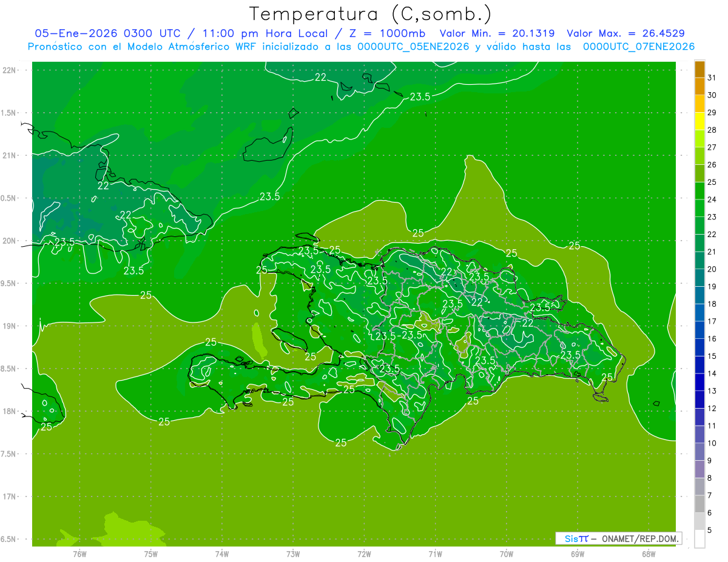Click the 20N latitude axis label
Screen dimensions: 728x562
pos(10,241)
